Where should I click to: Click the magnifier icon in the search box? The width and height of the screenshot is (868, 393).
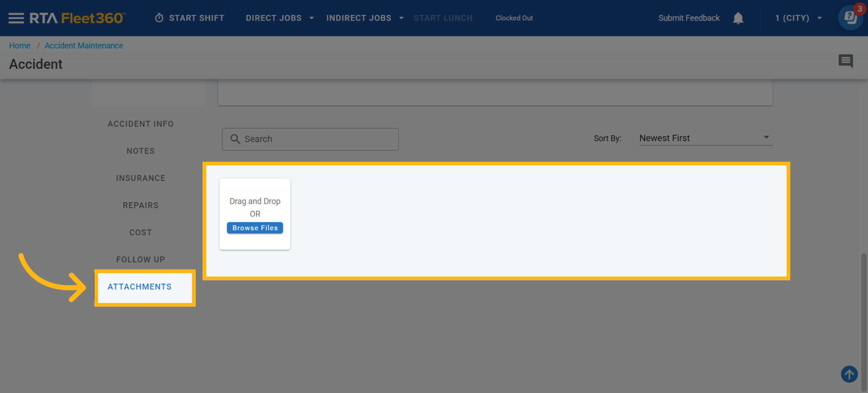click(x=235, y=139)
